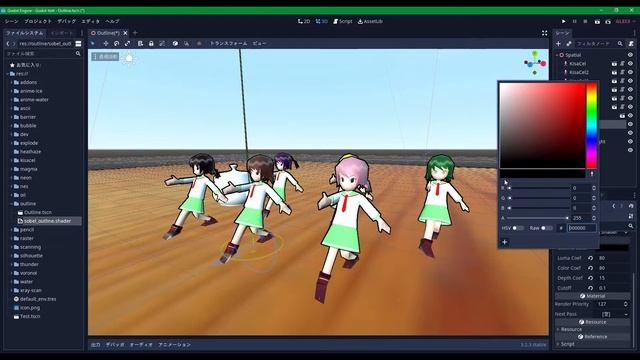Play a custom scene clapper icon
Viewport: 640px width, 360px height.
(608, 21)
